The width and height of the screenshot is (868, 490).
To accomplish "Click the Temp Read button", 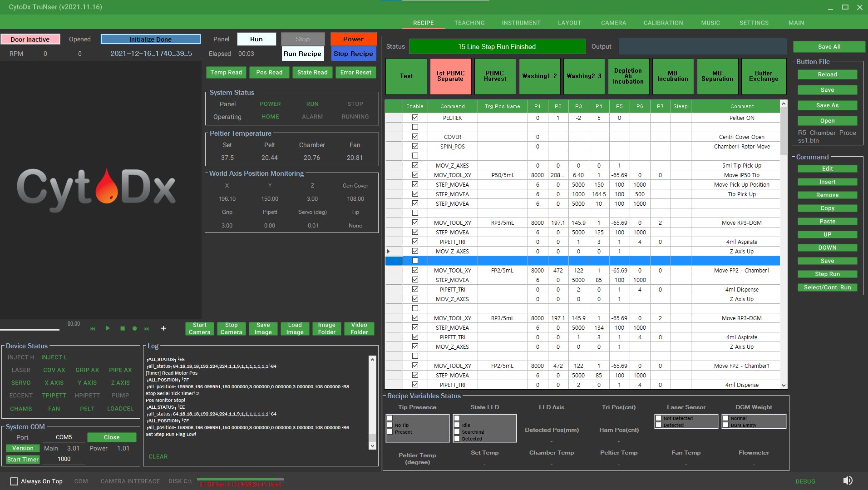I will click(226, 73).
